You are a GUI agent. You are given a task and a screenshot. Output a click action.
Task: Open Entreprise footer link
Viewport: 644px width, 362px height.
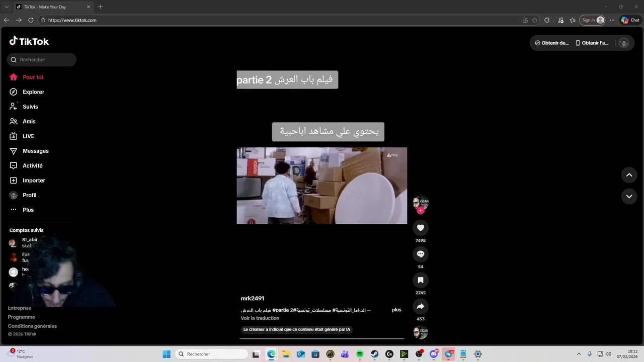pos(20,308)
